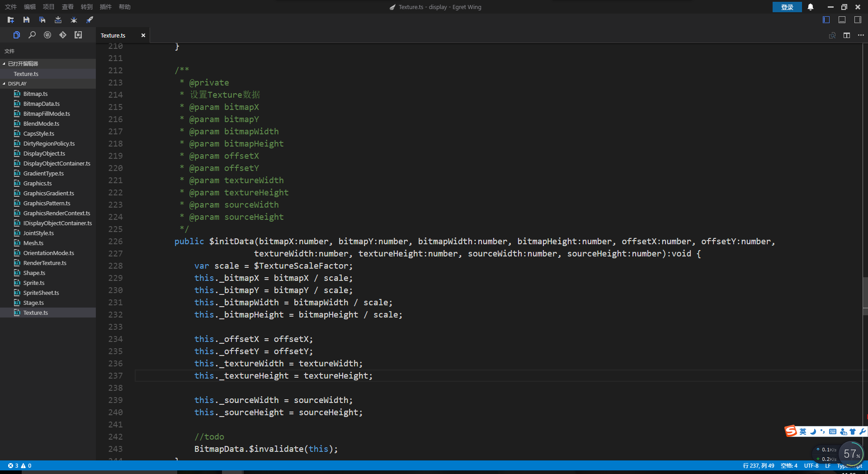Open GraphicsPattern.ts in the file tree
The height and width of the screenshot is (474, 868).
[48, 203]
